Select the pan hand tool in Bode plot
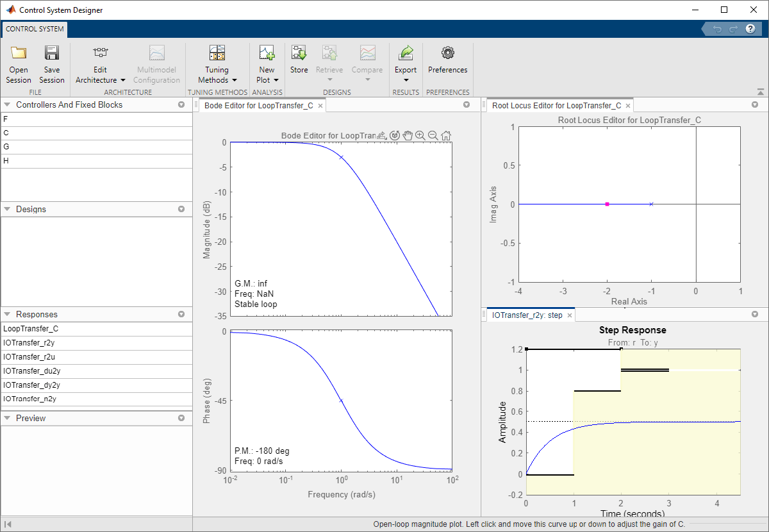769x532 pixels. point(408,135)
